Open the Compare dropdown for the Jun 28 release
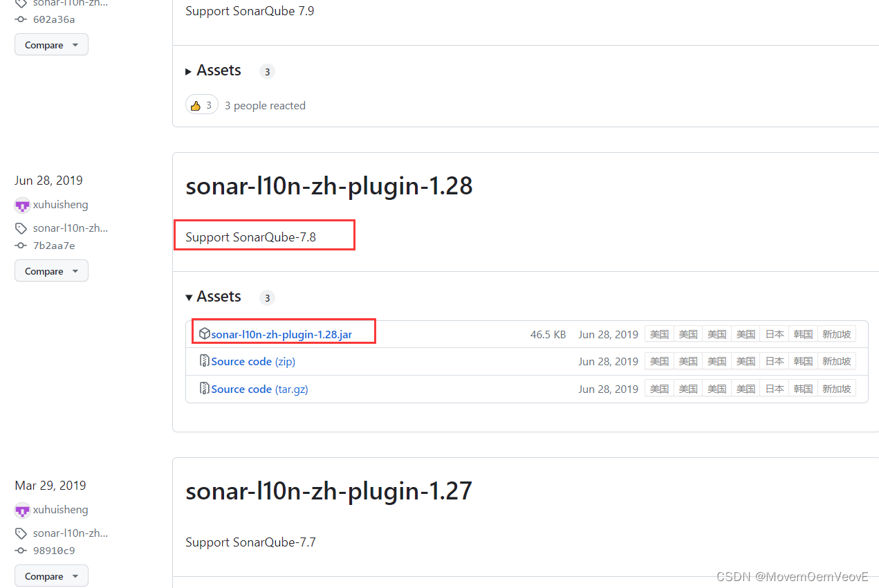 pyautogui.click(x=51, y=270)
